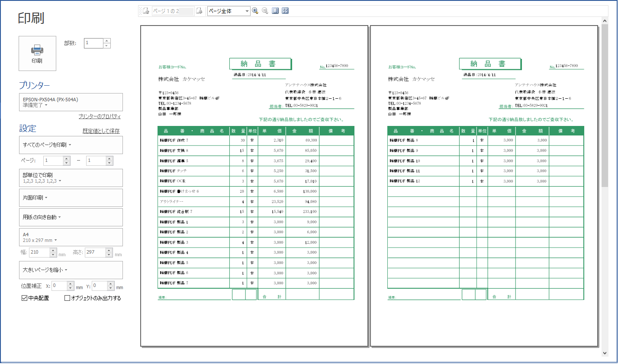Open the 大きいページを縮小 scaling dropdown
Image resolution: width=618 pixels, height=364 pixels.
[x=71, y=270]
